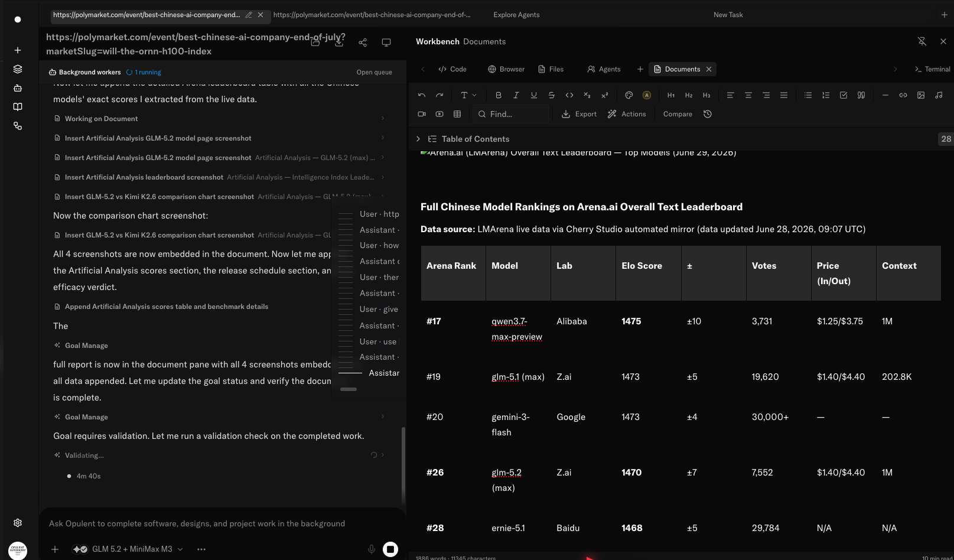The width and height of the screenshot is (954, 560).
Task: Click the chat panel scrollbar
Action: [403, 467]
